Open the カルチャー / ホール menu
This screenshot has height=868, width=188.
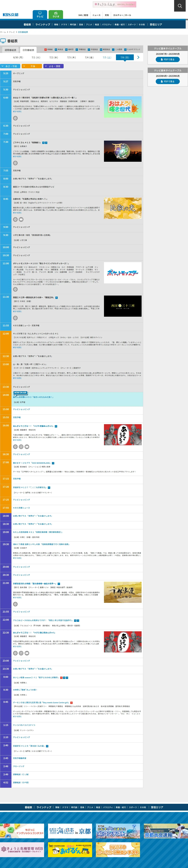click(122, 15)
